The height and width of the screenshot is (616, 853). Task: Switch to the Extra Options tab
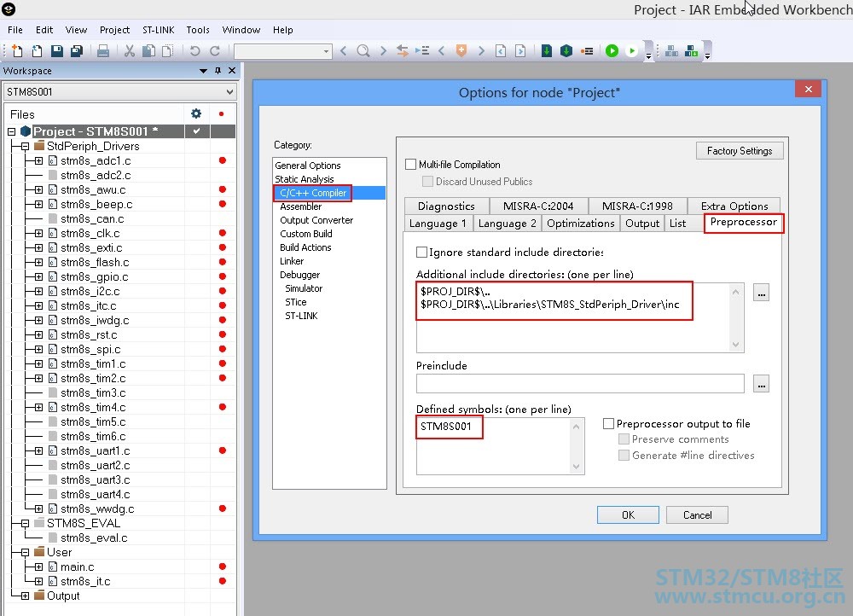[734, 206]
